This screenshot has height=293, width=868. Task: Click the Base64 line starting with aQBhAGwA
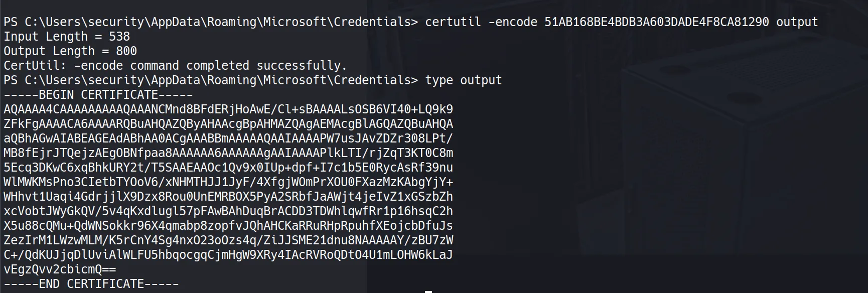pos(228,138)
